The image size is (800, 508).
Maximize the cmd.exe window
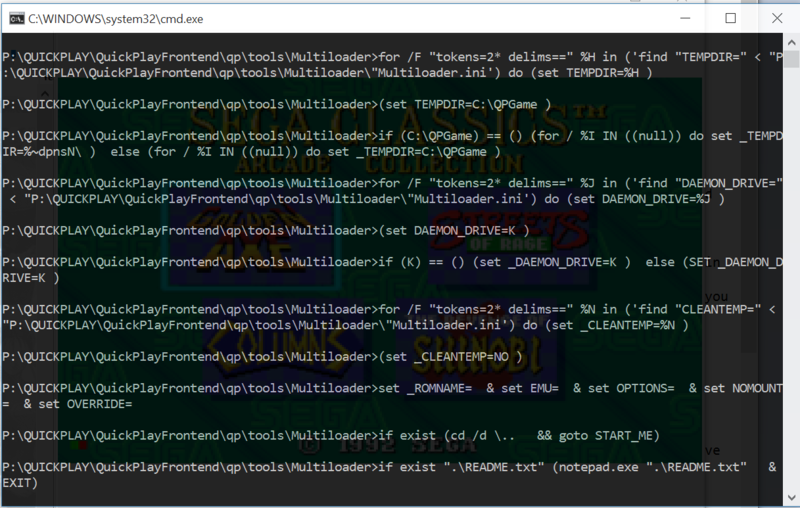[x=731, y=18]
